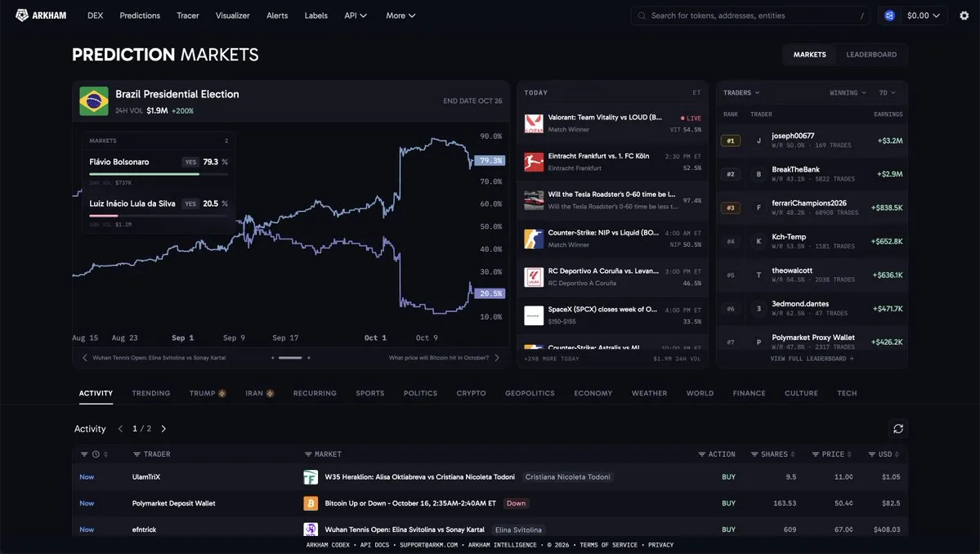Image resolution: width=980 pixels, height=554 pixels.
Task: Open the Predictions menu item
Action: tap(140, 16)
